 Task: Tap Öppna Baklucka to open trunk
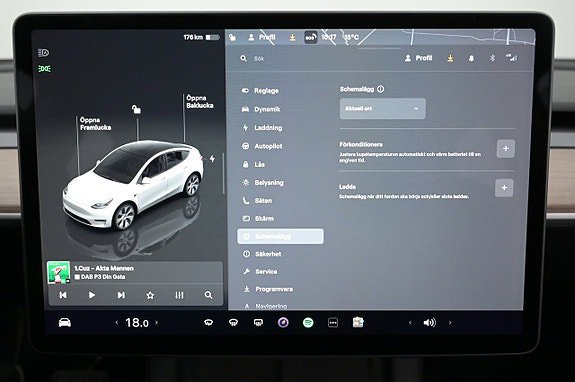pos(199,102)
